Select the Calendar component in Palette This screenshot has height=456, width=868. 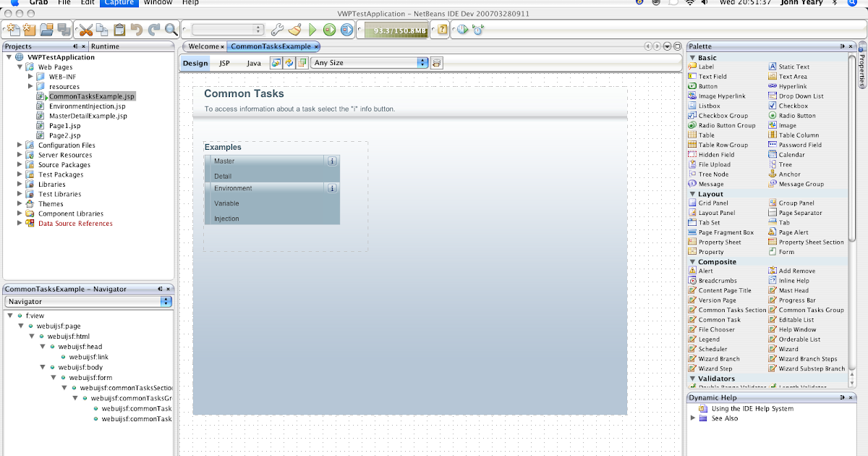786,154
